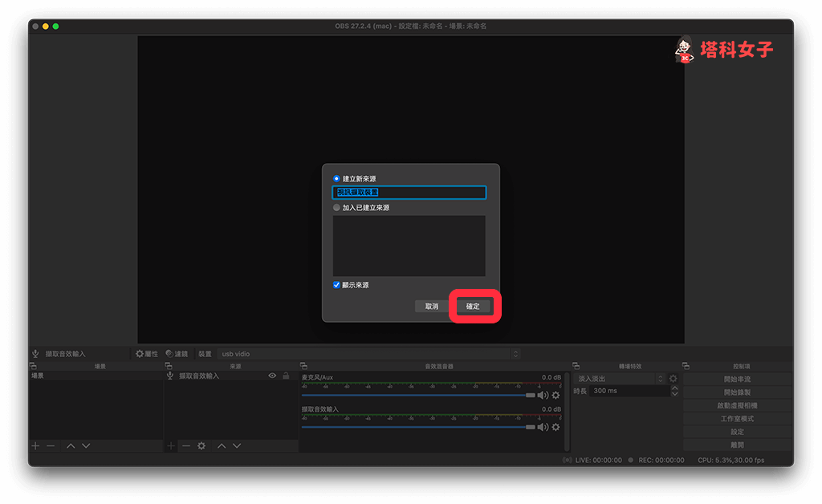Uncheck the 顯示來源 checkbox
Screen dimensions: 822x504
point(337,285)
